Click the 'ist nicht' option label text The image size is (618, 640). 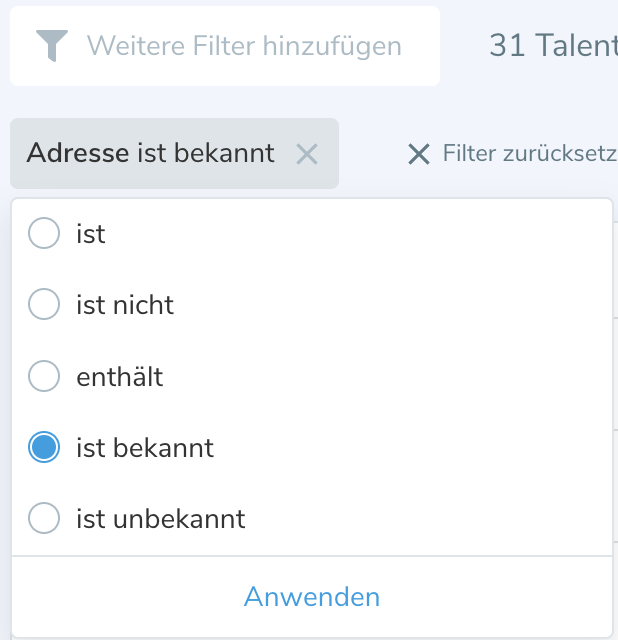[x=125, y=305]
